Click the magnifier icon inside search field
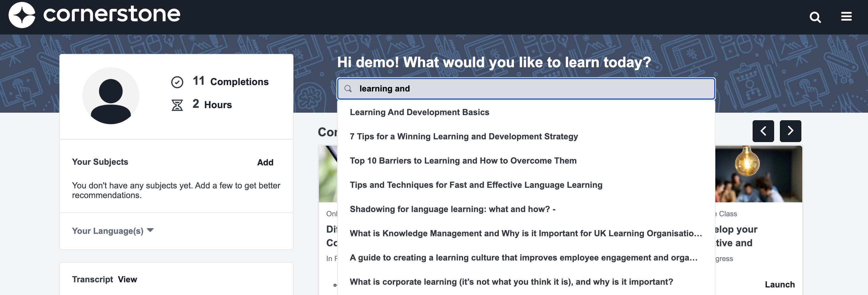 [x=348, y=89]
